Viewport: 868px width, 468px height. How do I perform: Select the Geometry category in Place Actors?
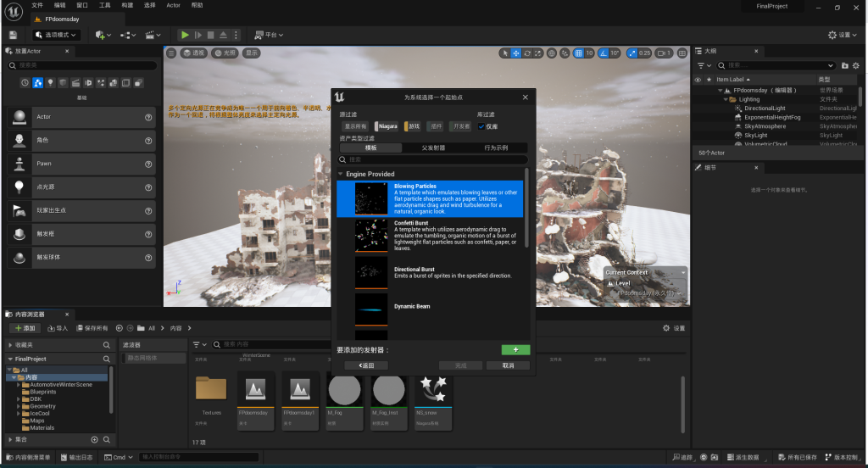(114, 82)
